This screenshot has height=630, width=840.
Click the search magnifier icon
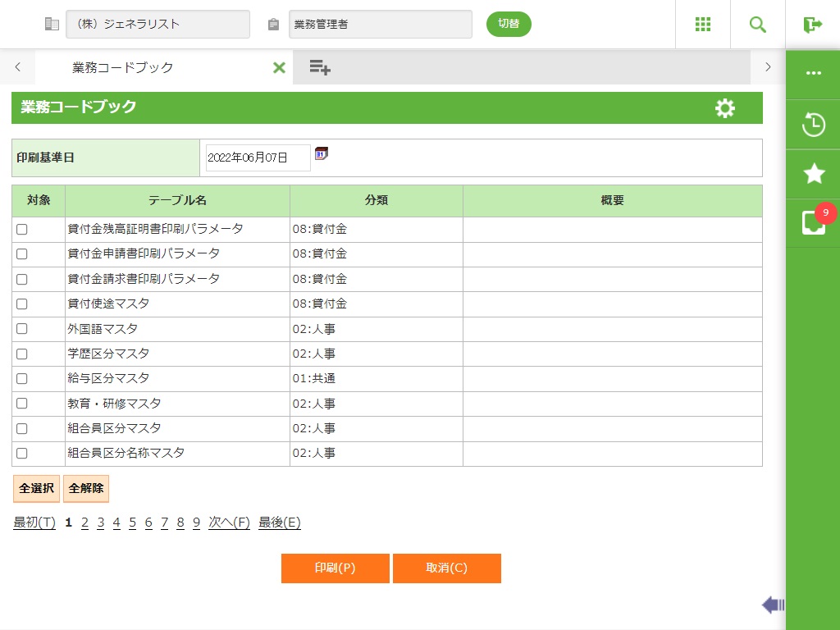758,25
